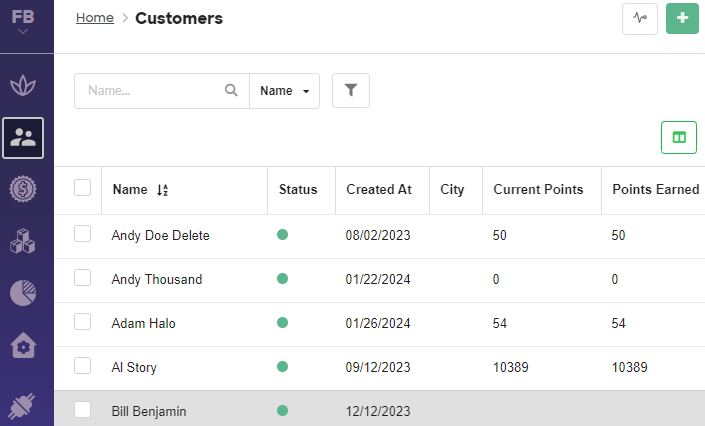Click the 01/26/2024 created date
Viewport: 705px width, 426px height.
378,323
